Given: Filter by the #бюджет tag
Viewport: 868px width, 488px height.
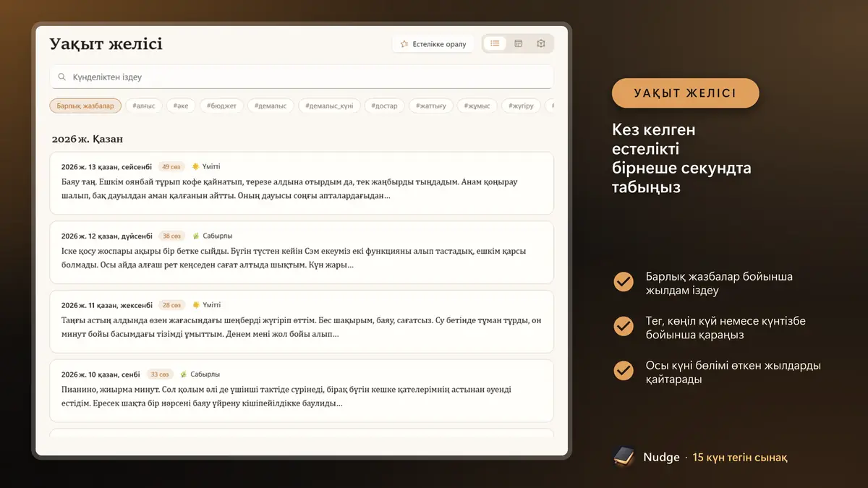Looking at the screenshot, I should pos(221,106).
